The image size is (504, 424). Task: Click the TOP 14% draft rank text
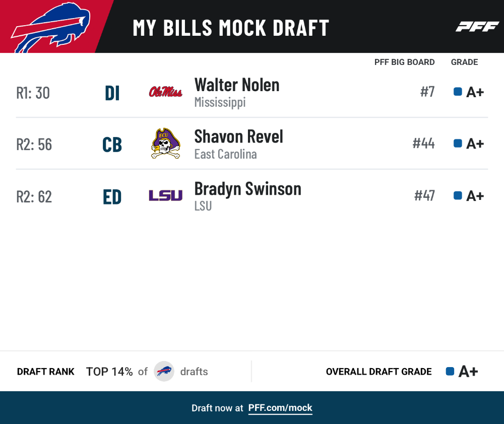[109, 372]
